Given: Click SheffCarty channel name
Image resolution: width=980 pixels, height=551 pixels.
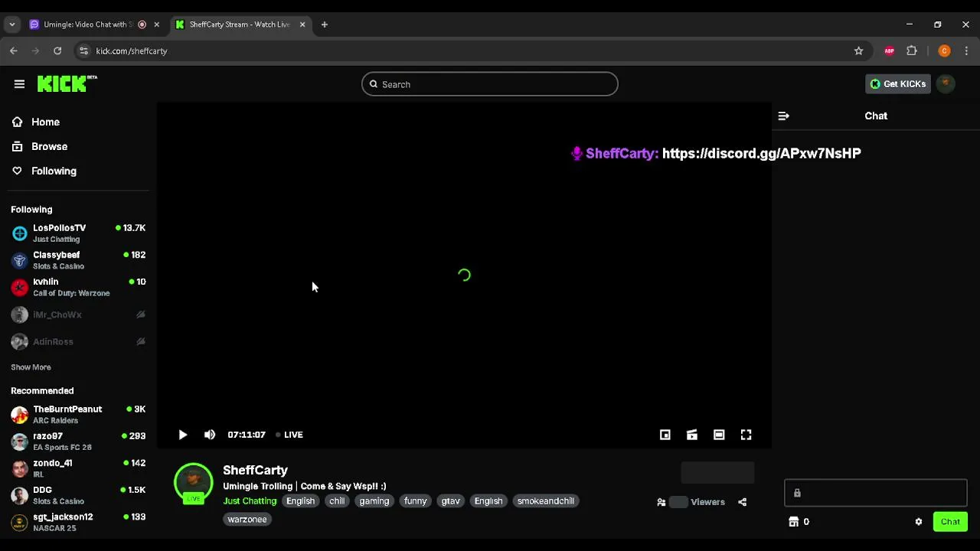Looking at the screenshot, I should (255, 470).
